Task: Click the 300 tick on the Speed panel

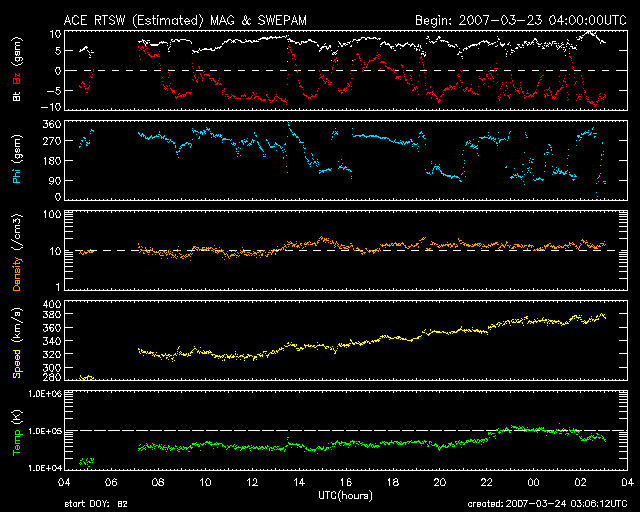Action: point(52,367)
